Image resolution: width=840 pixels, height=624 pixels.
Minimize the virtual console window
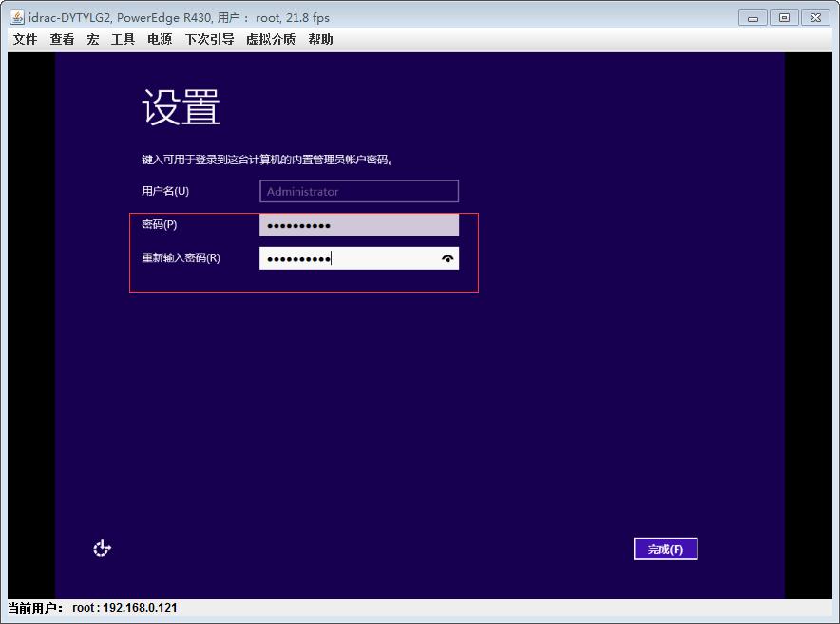pos(752,16)
